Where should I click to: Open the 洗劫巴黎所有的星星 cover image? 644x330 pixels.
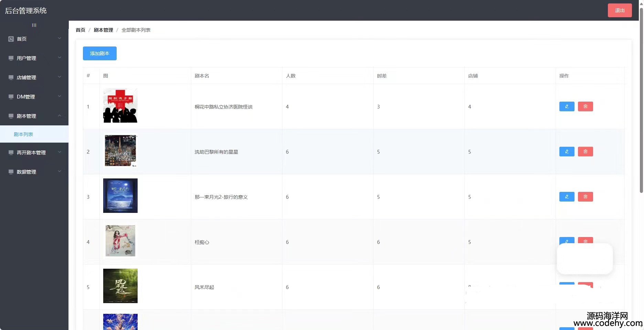point(120,151)
